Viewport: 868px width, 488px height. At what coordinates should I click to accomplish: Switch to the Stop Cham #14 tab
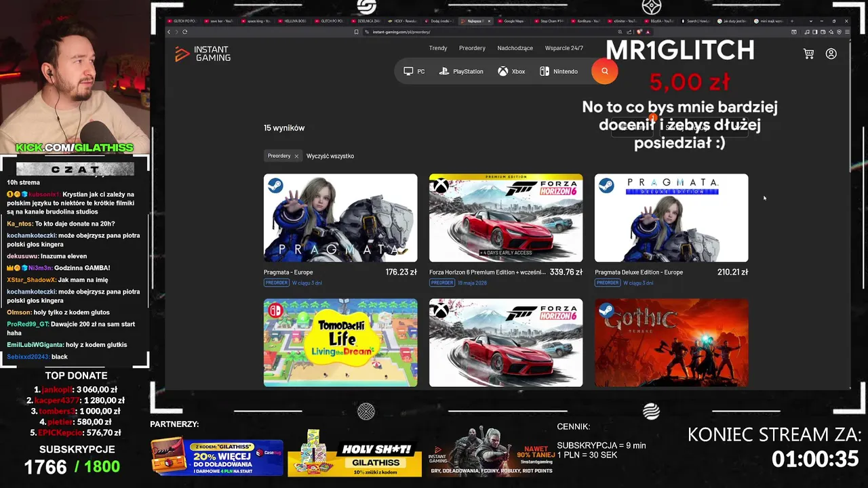coord(550,21)
